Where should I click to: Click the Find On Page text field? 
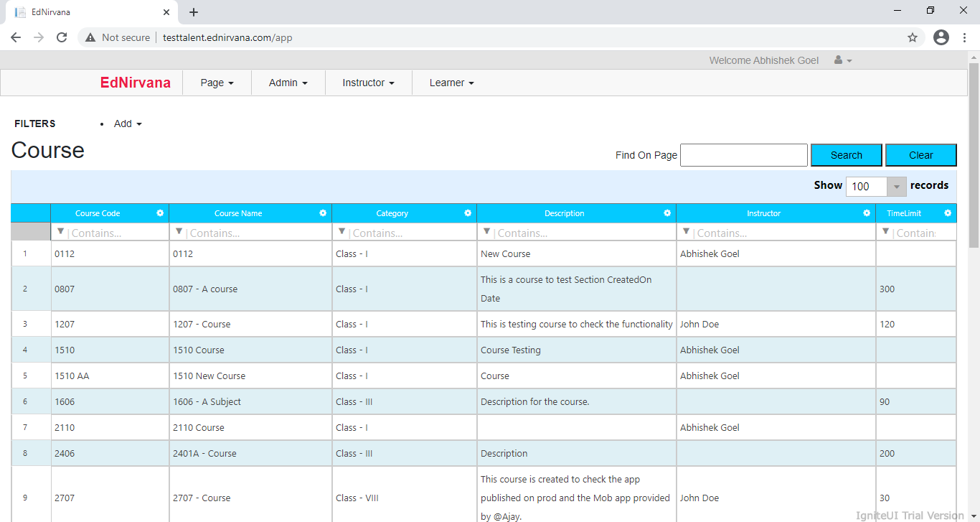click(743, 155)
